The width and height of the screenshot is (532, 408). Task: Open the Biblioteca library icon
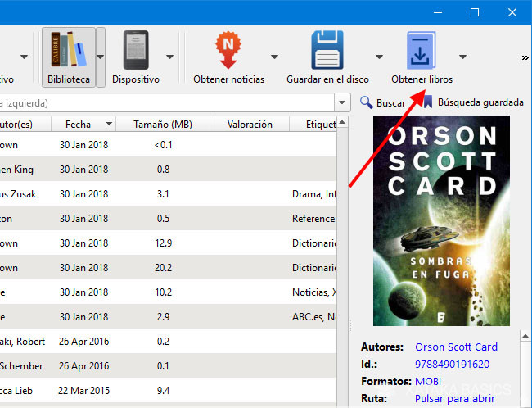67,50
